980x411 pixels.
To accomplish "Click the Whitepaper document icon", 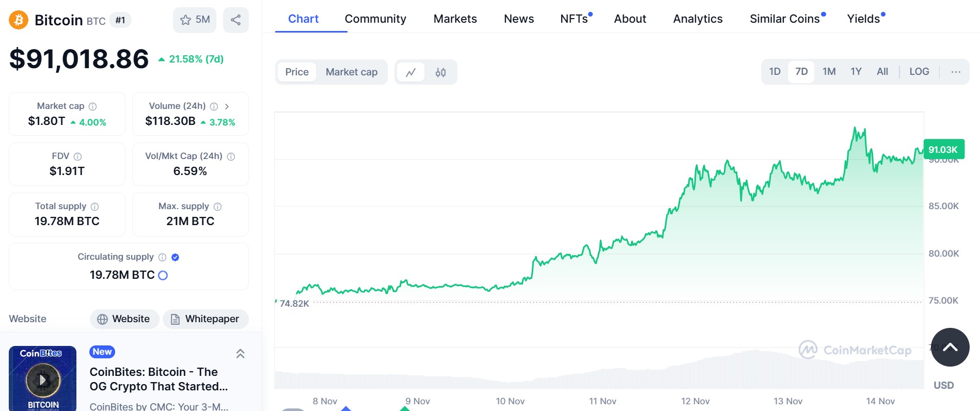I will [175, 319].
